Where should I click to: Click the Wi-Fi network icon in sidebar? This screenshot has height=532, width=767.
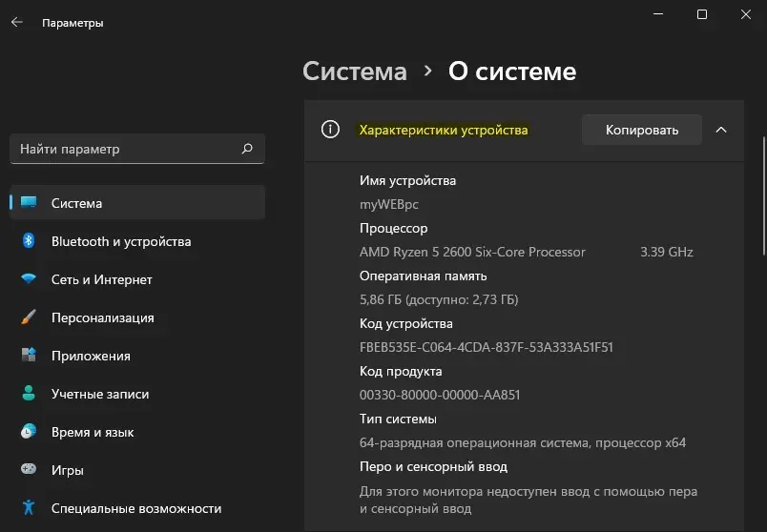29,279
